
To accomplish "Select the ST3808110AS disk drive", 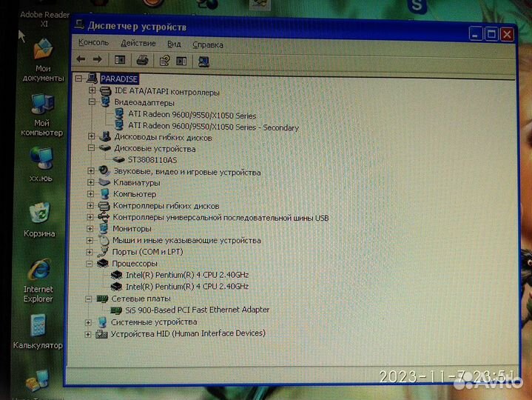I will pos(152,159).
